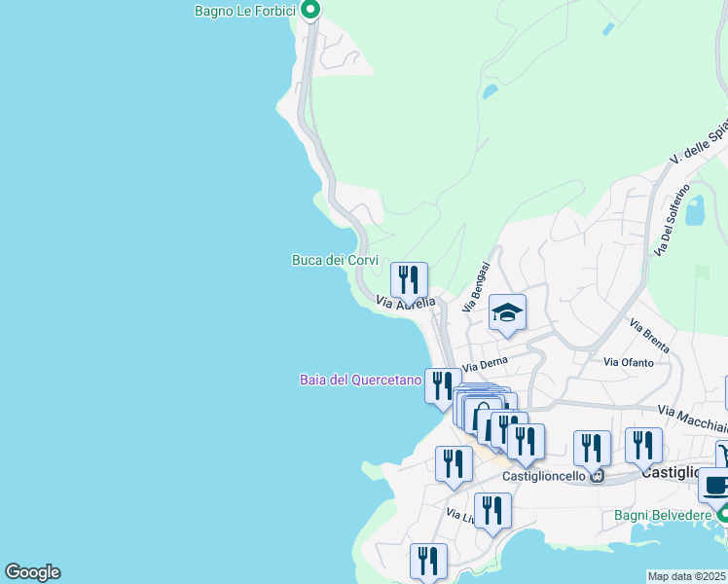Click the Via Aurelia road label
Image resolution: width=728 pixels, height=584 pixels.
coord(406,303)
